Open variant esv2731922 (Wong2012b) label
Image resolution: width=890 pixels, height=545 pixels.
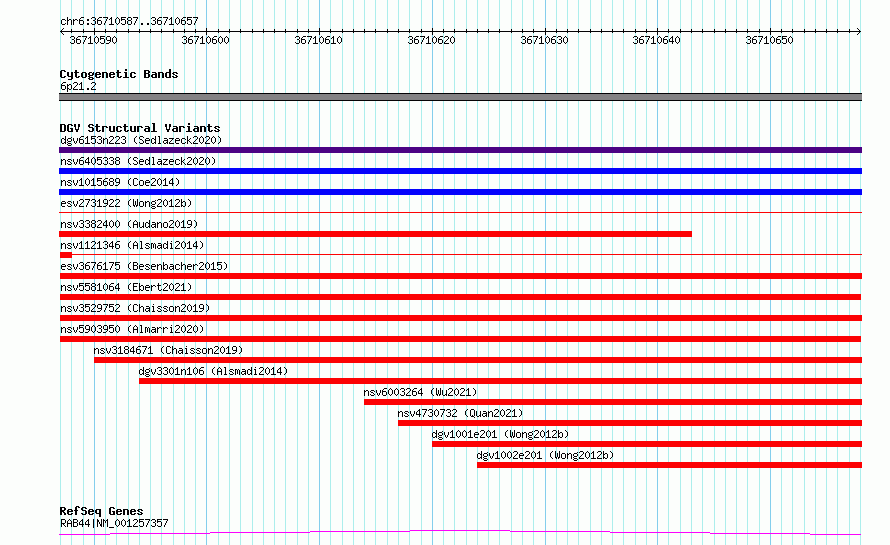click(x=126, y=203)
